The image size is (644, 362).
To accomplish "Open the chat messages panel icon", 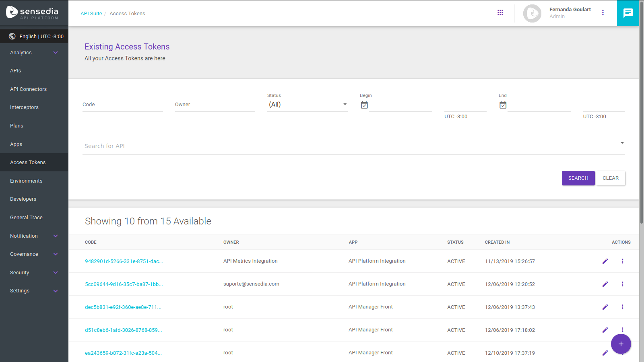I will coord(628,13).
